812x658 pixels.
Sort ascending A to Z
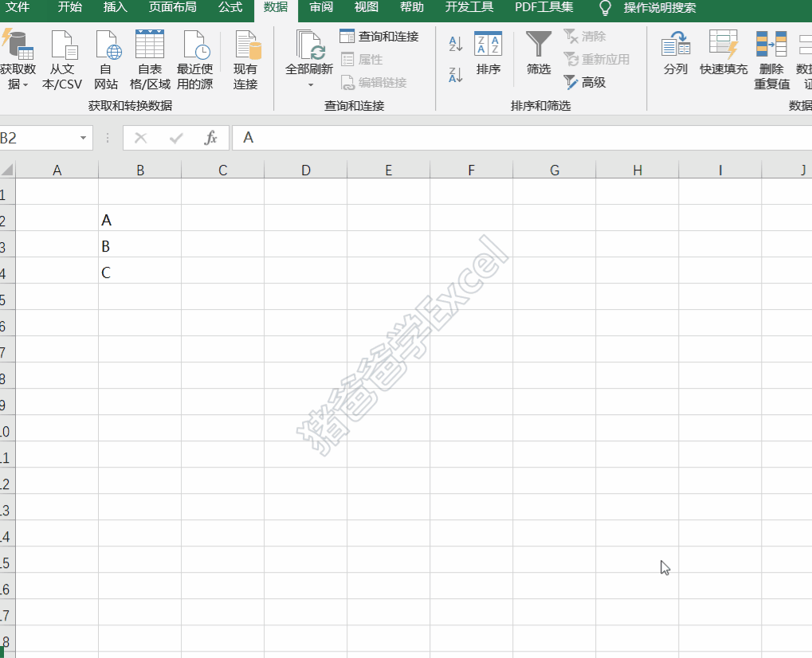point(455,44)
